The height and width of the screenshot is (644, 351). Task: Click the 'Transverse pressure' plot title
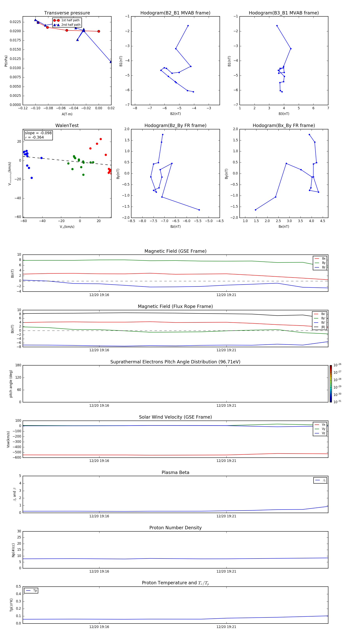pyautogui.click(x=67, y=13)
